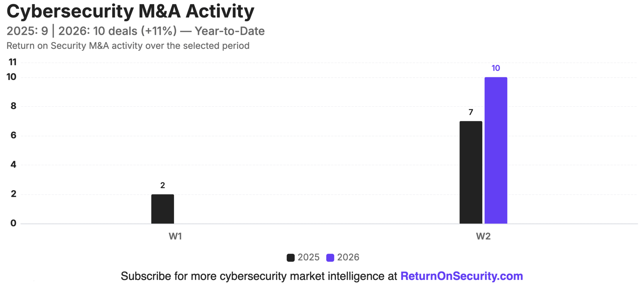Click the Year-to-Date subtitle text

[x=230, y=31]
